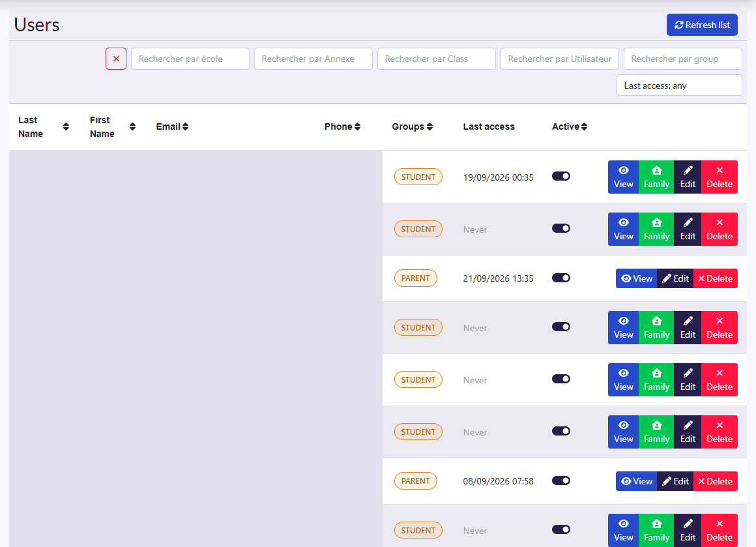
Task: Select the date 21/09/2026 13:35
Action: pyautogui.click(x=498, y=279)
